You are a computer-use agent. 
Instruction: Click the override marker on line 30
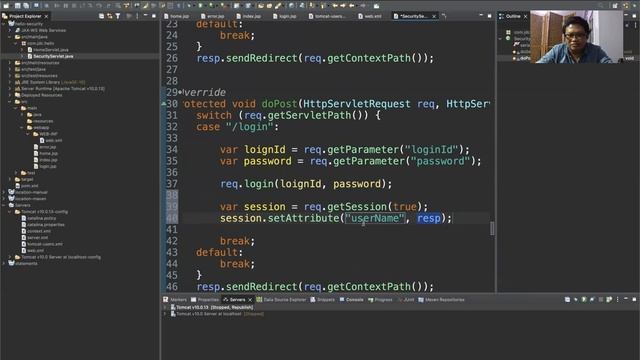pos(164,104)
